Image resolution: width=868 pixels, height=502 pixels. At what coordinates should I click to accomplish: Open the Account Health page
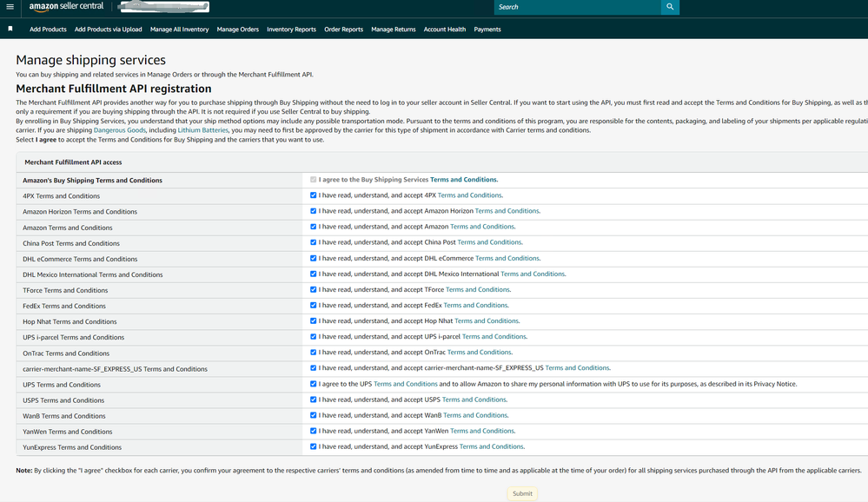click(444, 30)
